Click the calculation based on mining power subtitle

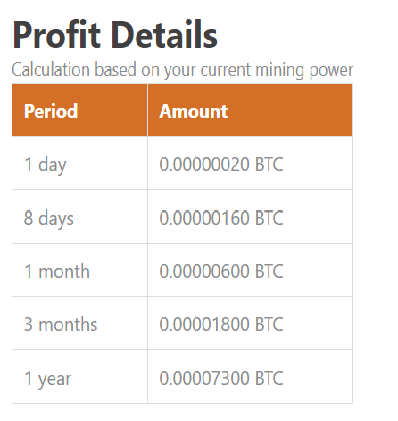[x=182, y=70]
